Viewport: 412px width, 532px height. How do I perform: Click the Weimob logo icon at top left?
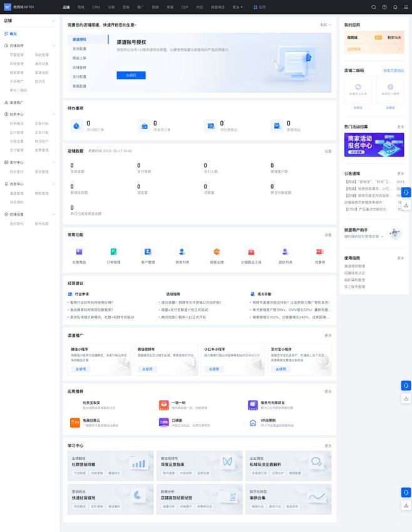pyautogui.click(x=7, y=7)
